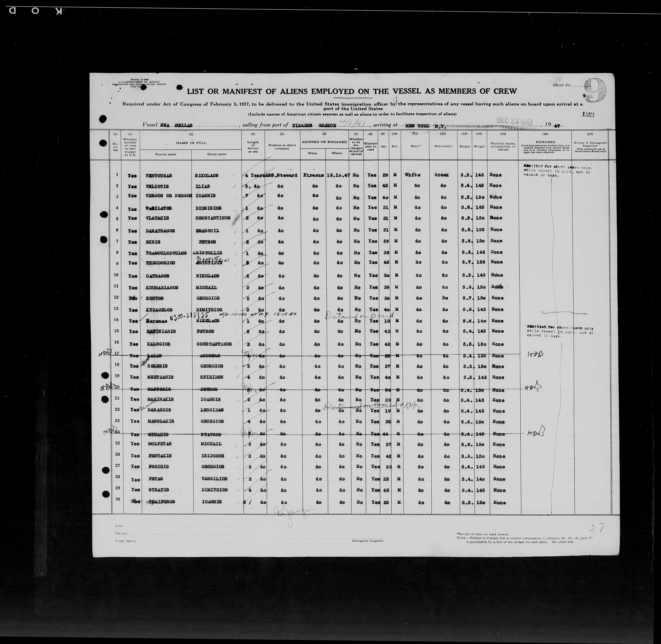Click the family name PORIHIS
661x644 pixels.
coord(159,467)
